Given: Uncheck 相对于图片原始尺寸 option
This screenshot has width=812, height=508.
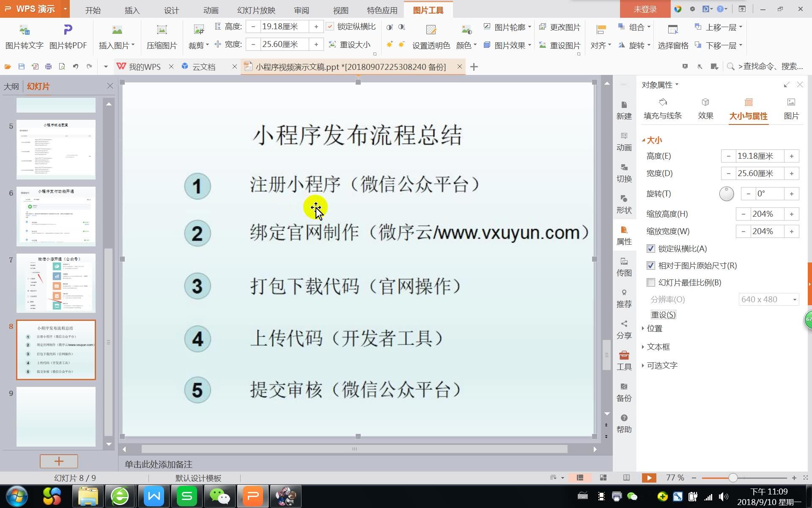Looking at the screenshot, I should coord(651,265).
